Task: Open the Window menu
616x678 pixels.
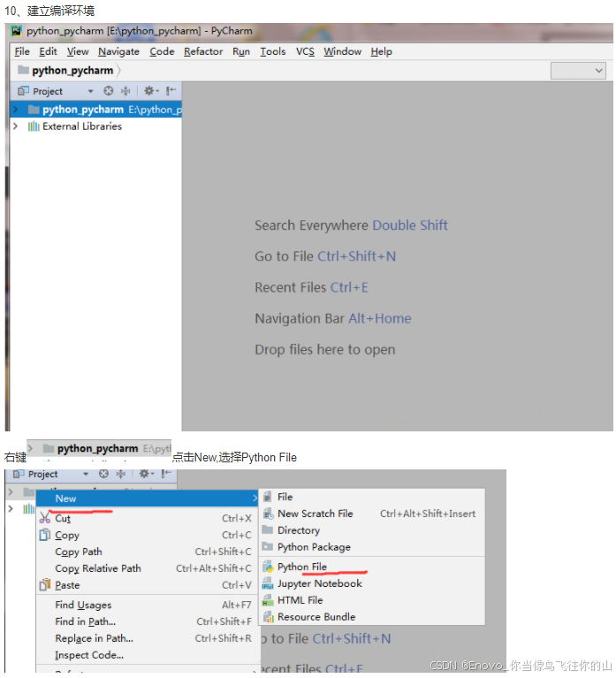Action: 342,51
